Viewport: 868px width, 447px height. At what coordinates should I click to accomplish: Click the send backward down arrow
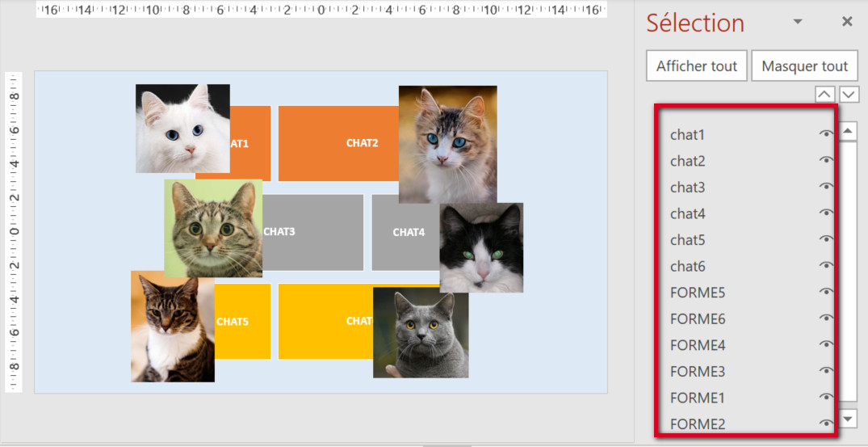point(849,95)
